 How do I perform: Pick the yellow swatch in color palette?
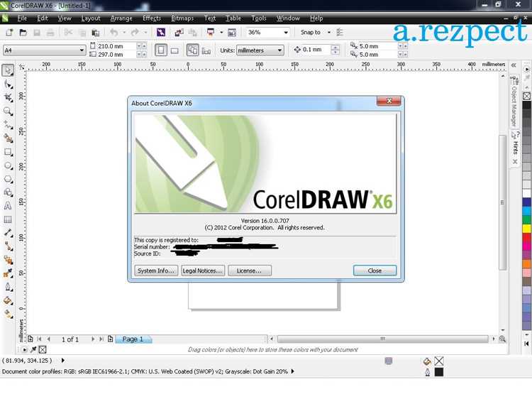[x=526, y=229]
